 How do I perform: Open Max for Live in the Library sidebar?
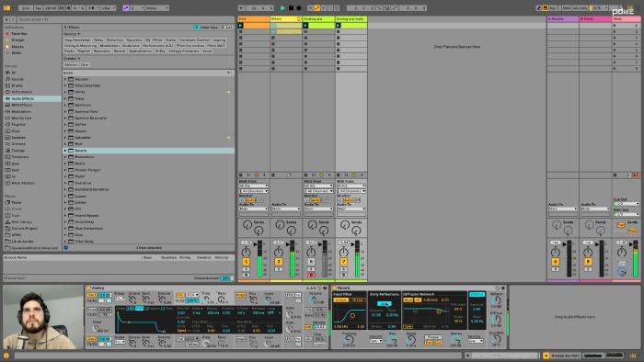click(21, 119)
